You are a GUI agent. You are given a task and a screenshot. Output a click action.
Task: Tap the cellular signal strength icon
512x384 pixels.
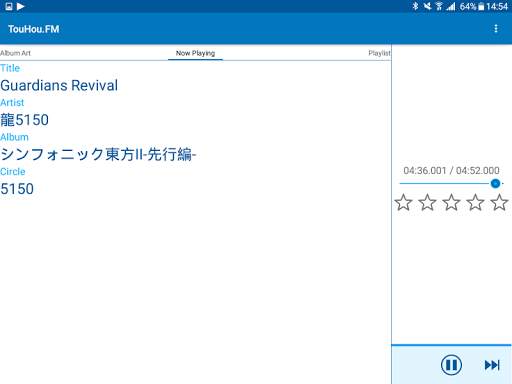(451, 6)
